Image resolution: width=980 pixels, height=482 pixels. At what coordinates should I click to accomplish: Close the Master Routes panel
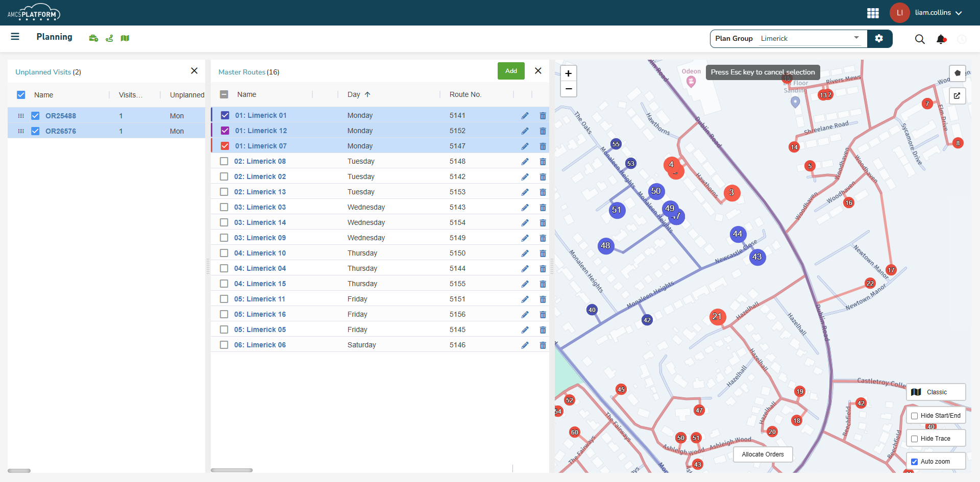(x=538, y=71)
